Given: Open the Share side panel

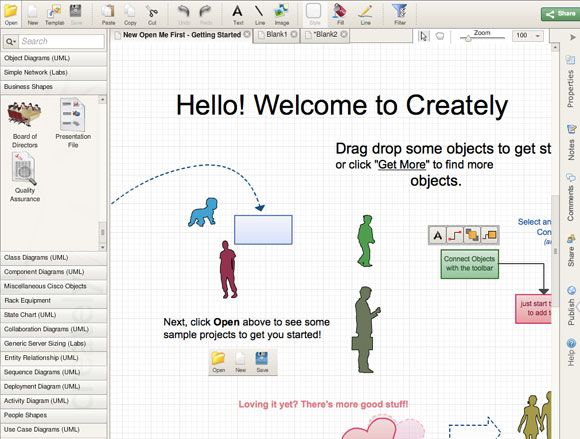Looking at the screenshot, I should tap(571, 250).
